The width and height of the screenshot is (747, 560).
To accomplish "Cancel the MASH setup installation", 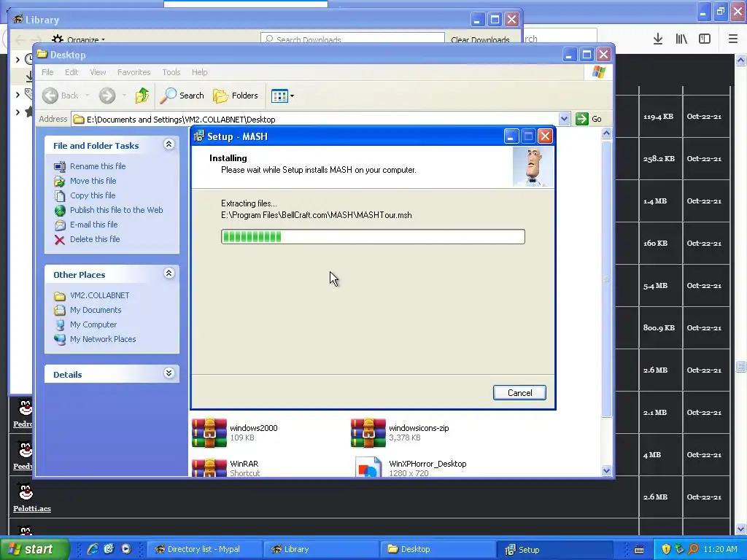I will pos(519,393).
